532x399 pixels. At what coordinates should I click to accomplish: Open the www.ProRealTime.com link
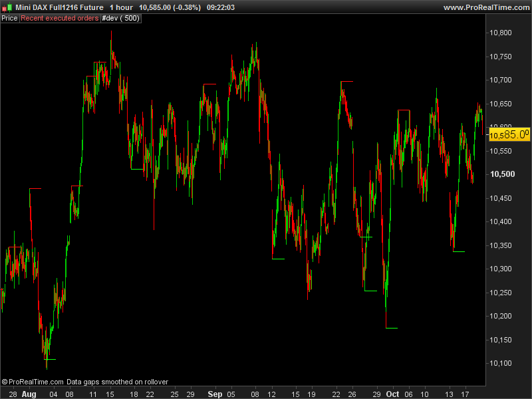click(487, 7)
